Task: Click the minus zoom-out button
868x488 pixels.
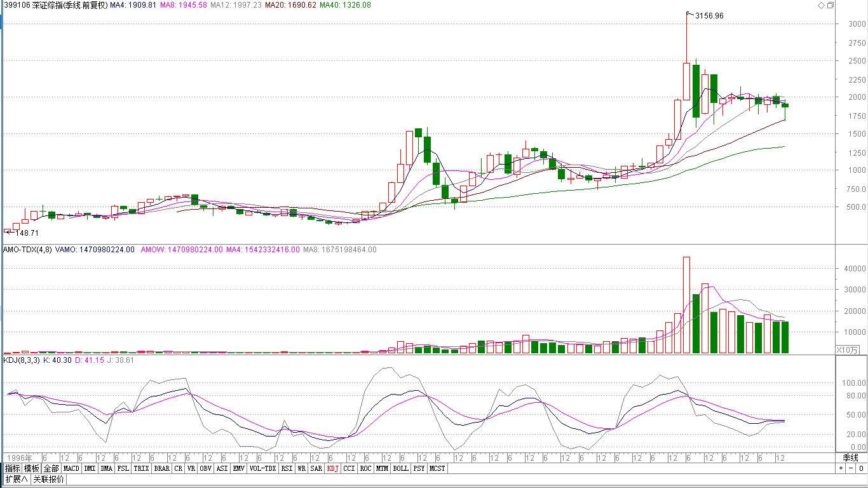Action: point(850,468)
